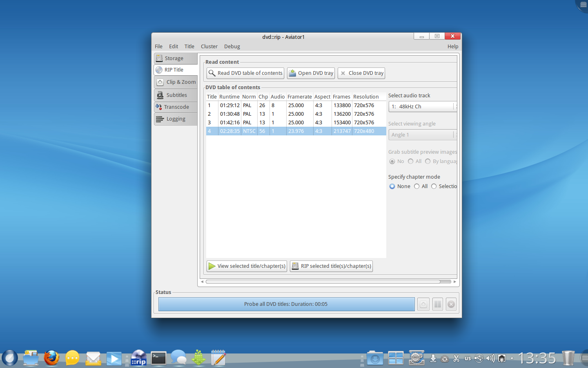Open the mail envelope icon in dock
The image size is (588, 368).
pyautogui.click(x=93, y=359)
